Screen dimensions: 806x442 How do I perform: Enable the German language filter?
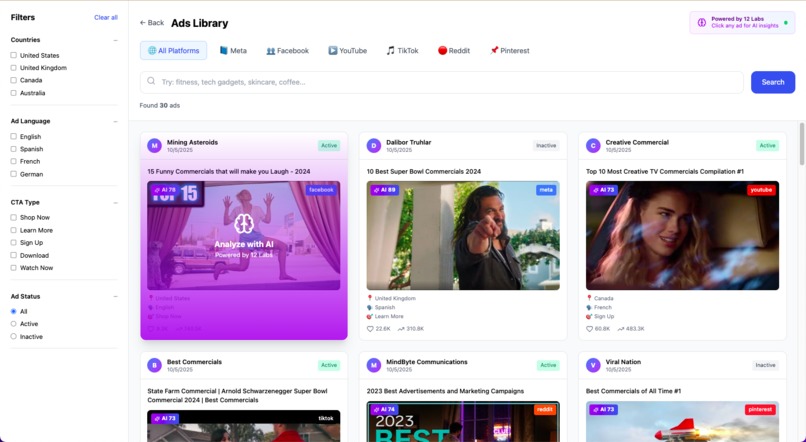click(13, 174)
